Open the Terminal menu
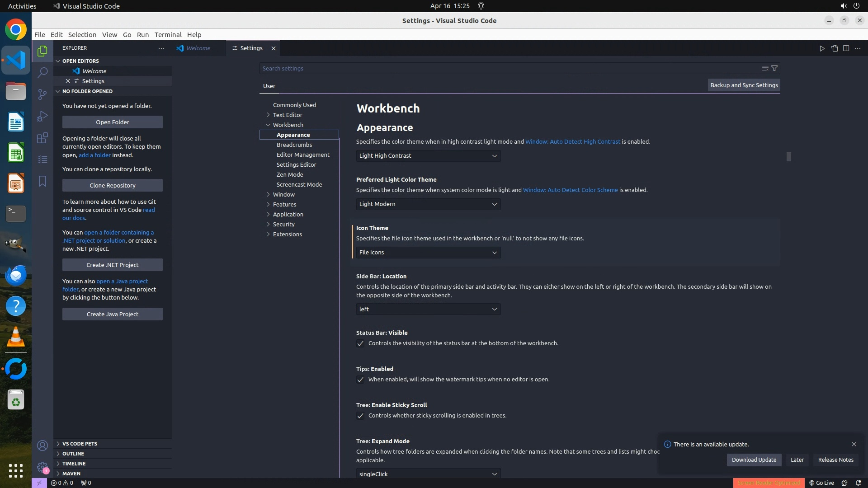 pyautogui.click(x=168, y=35)
